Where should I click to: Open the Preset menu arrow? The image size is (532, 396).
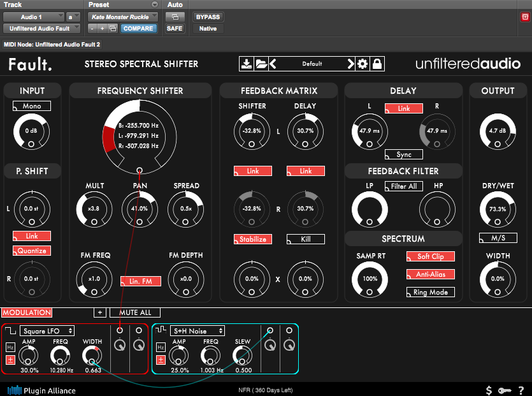(x=155, y=4)
